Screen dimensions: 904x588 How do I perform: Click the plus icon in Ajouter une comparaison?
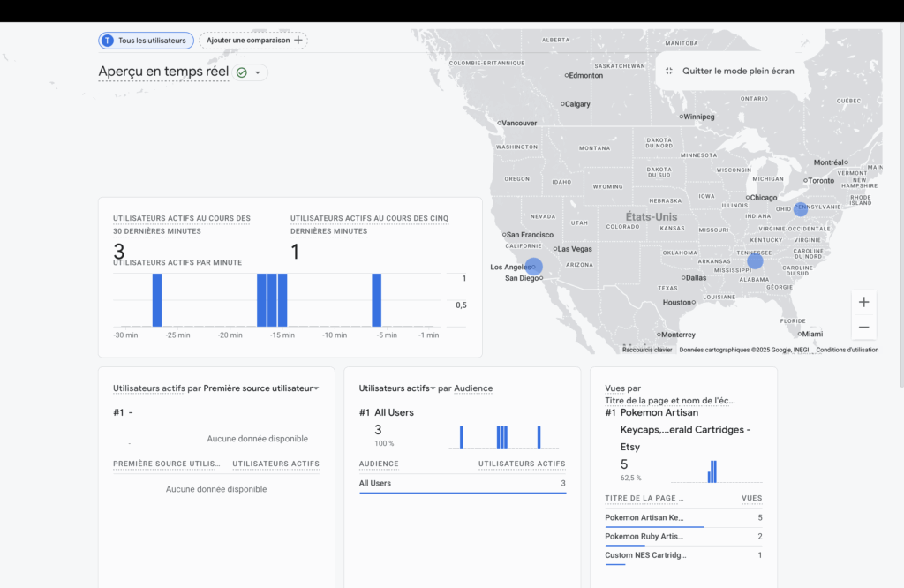click(x=298, y=41)
